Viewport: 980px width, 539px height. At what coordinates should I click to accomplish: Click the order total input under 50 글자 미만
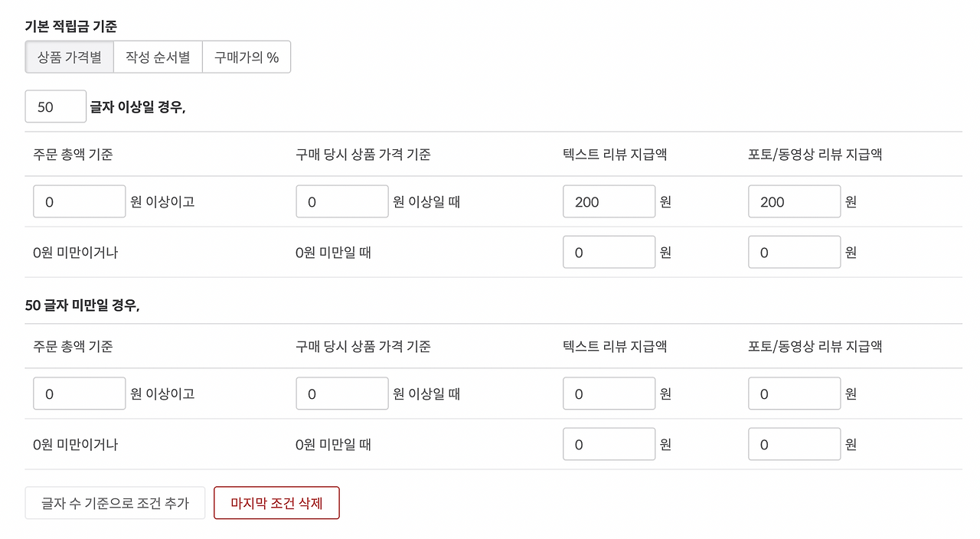[x=79, y=393]
